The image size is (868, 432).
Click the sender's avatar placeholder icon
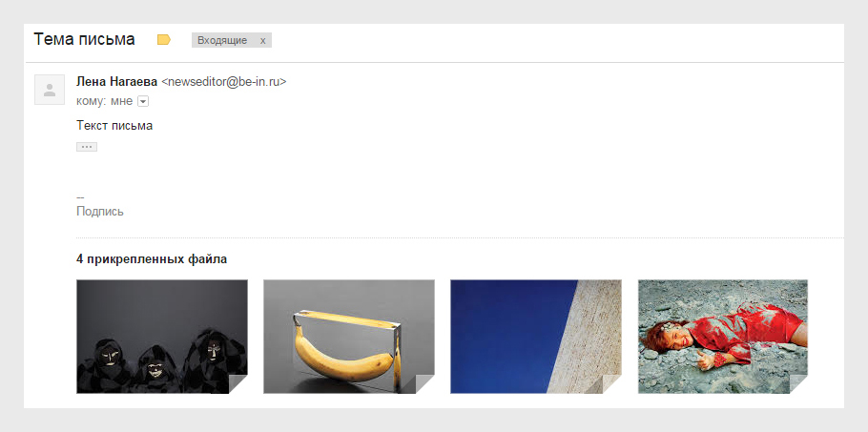50,90
